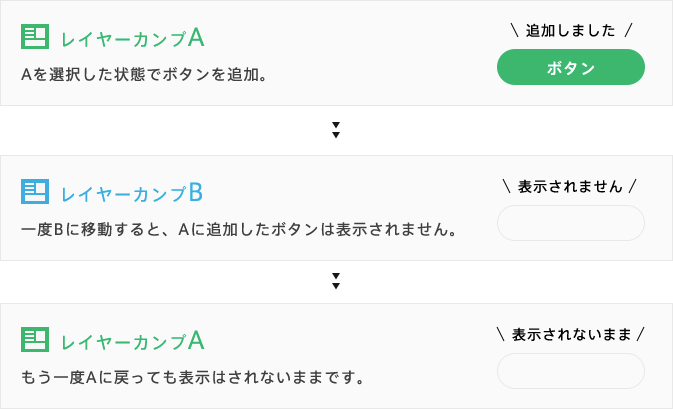Screen dimensions: 673x409
Task: Select the レイヤーカンプA heading above the ボタンを追加 text
Action: 132,39
